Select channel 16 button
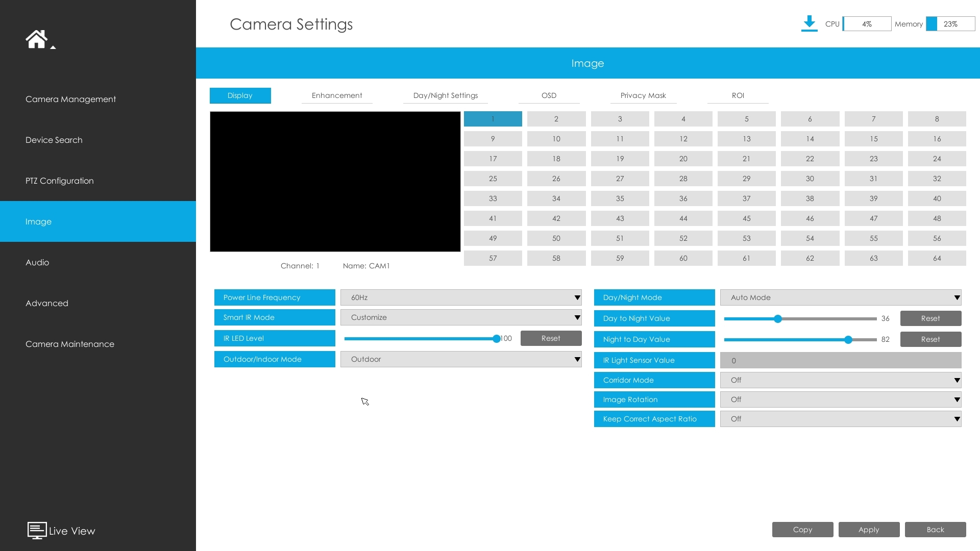The height and width of the screenshot is (551, 980). (x=937, y=139)
